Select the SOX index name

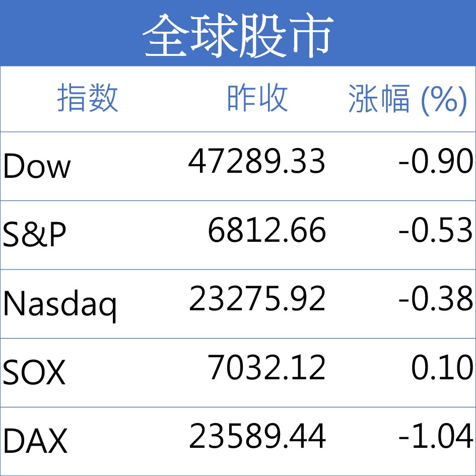34,373
